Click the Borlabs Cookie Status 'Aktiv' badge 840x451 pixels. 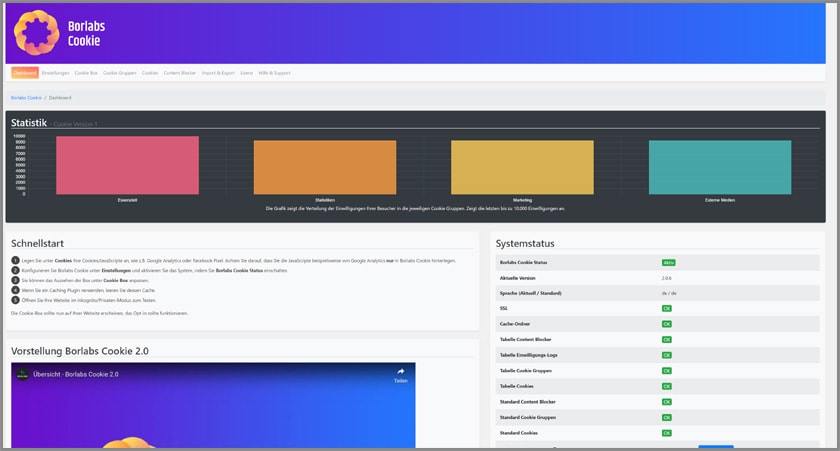pyautogui.click(x=667, y=261)
